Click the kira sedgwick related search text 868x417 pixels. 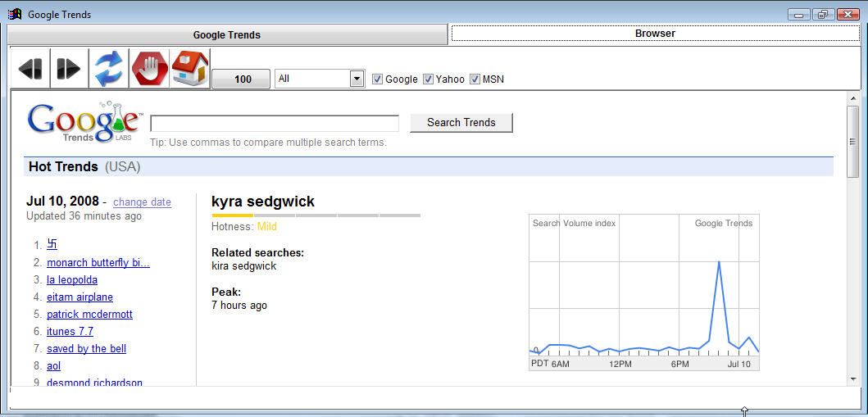point(243,266)
